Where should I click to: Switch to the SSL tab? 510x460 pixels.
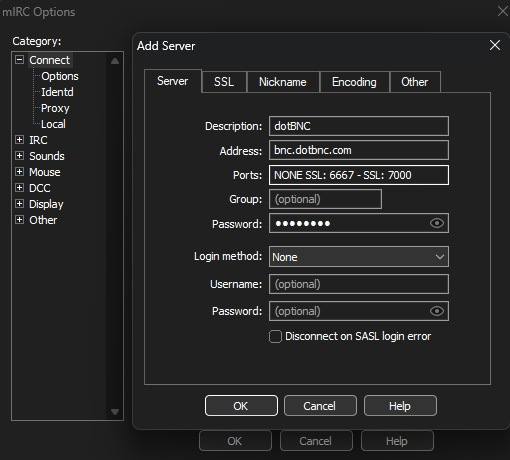pos(224,82)
